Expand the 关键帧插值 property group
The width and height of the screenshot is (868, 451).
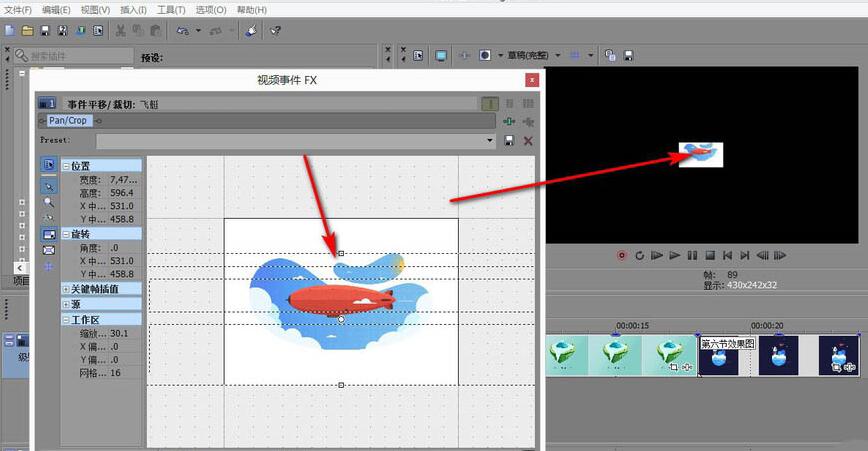pyautogui.click(x=66, y=289)
